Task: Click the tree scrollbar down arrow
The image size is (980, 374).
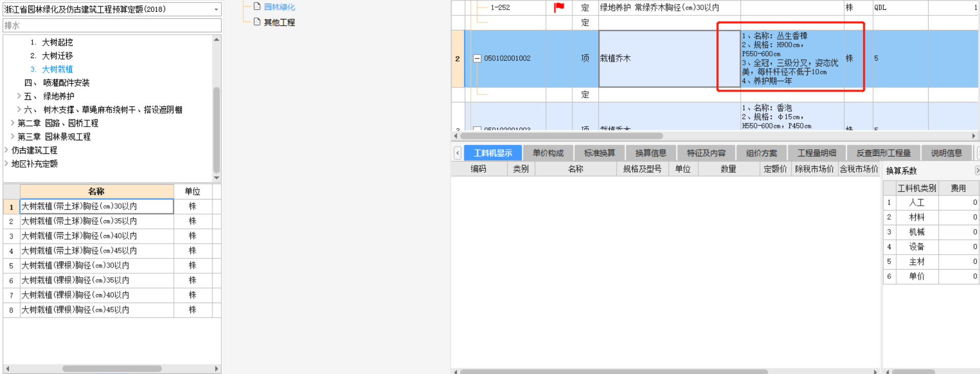Action: (216, 177)
